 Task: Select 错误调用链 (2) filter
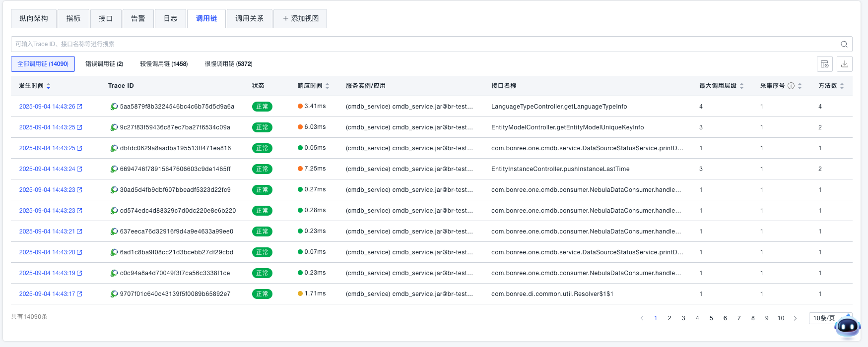coord(104,64)
